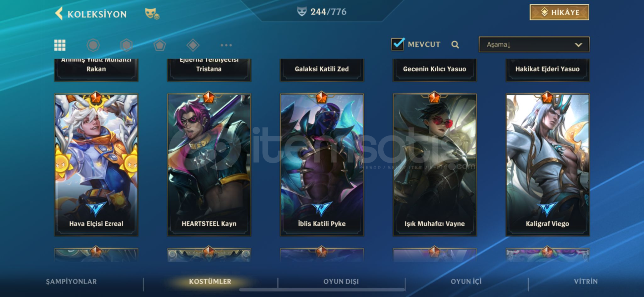
Task: Open the Kaligraf Viego skin card
Action: [547, 165]
